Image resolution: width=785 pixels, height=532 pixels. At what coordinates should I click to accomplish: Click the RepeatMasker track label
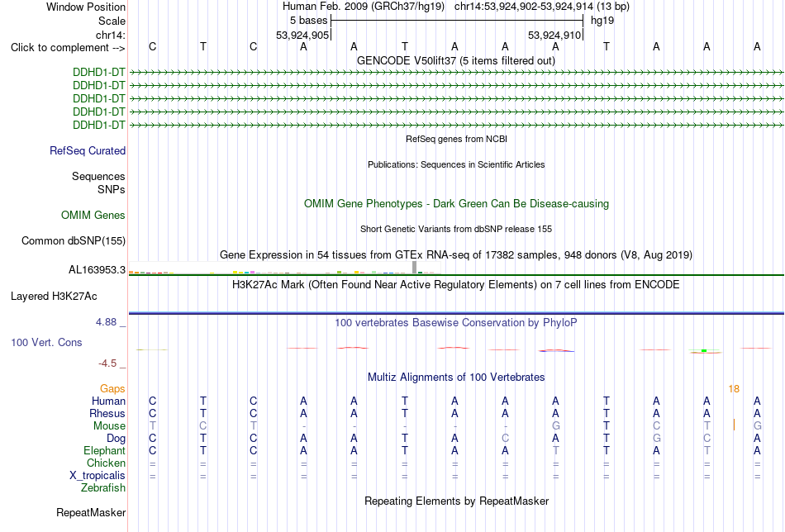coord(91,512)
